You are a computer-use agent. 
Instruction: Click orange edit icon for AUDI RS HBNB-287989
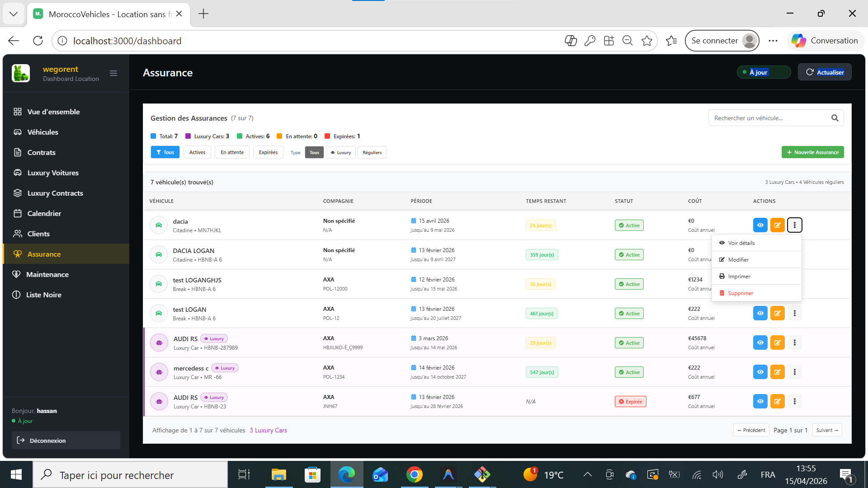[777, 343]
